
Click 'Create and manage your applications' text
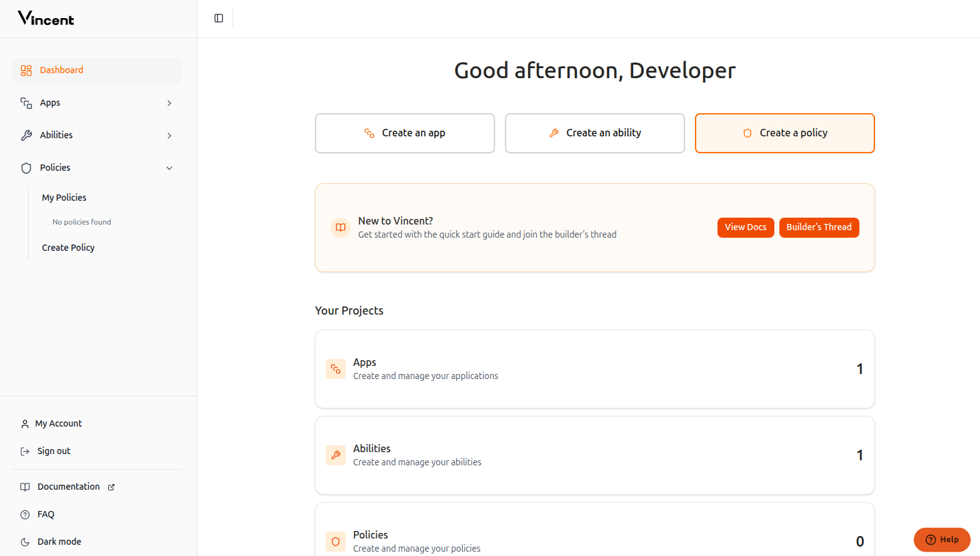point(426,377)
